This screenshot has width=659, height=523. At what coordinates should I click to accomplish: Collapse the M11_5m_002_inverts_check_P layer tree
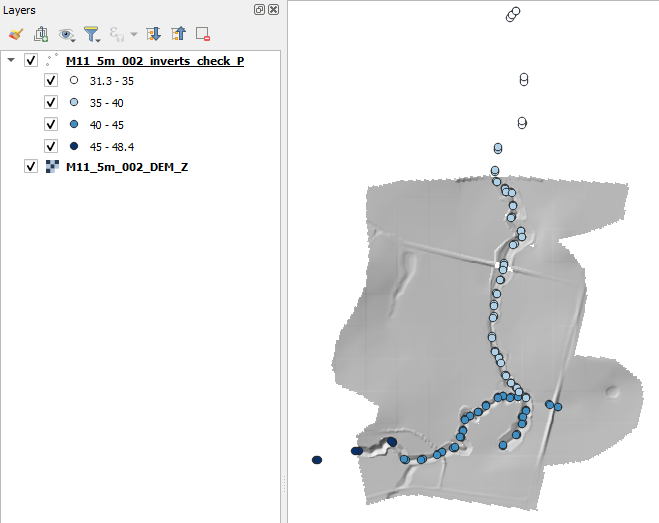(x=11, y=61)
